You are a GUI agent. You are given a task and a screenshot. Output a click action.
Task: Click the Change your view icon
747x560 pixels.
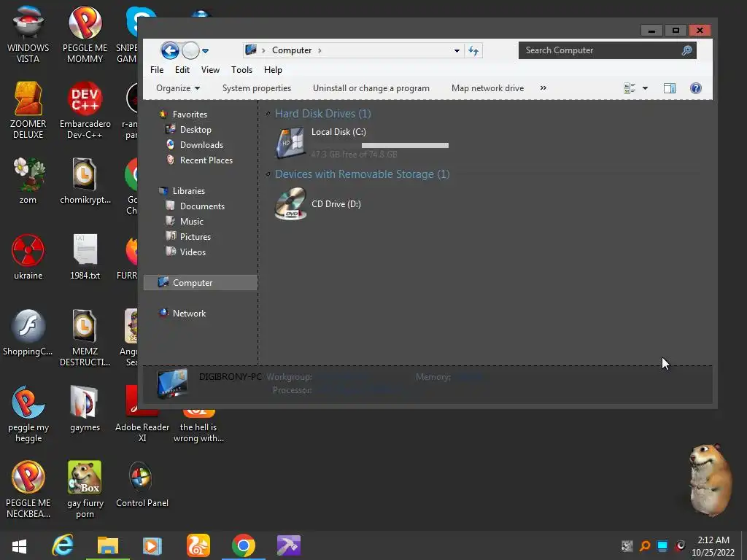(630, 88)
